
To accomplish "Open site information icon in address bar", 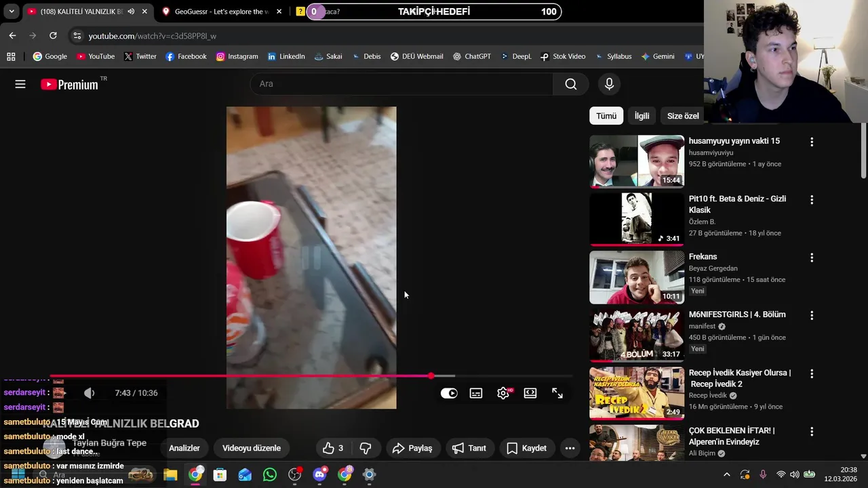I will [x=77, y=36].
